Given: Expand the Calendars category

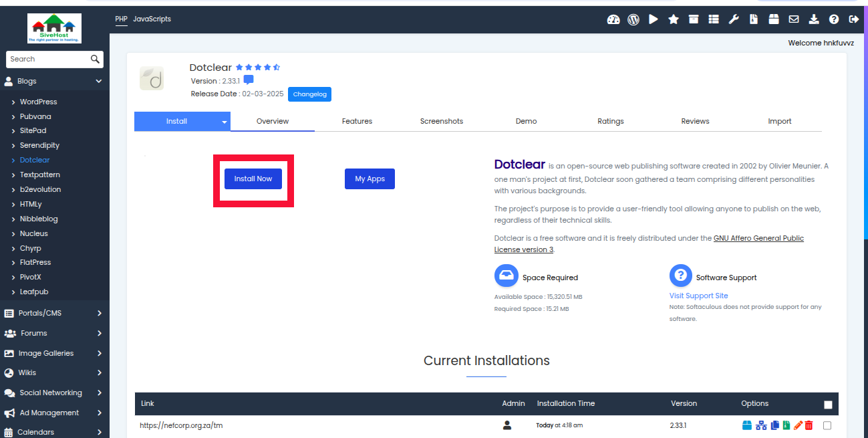Looking at the screenshot, I should [55, 432].
